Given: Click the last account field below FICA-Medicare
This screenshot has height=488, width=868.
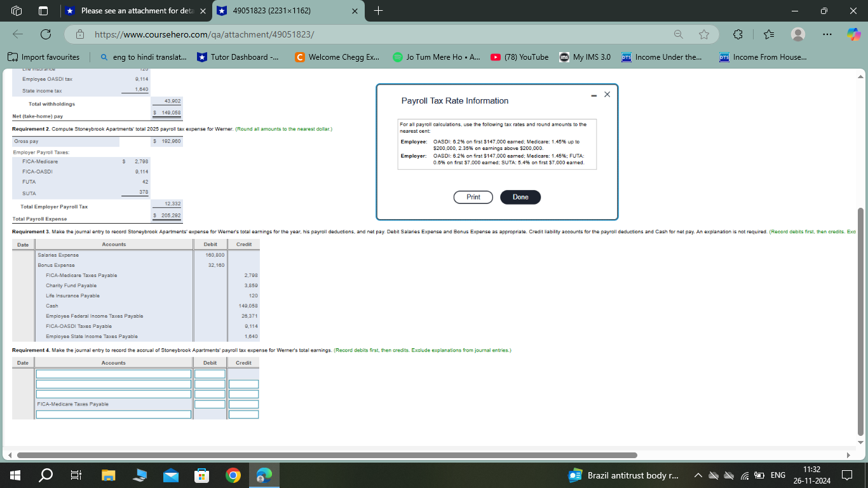Looking at the screenshot, I should coord(114,414).
